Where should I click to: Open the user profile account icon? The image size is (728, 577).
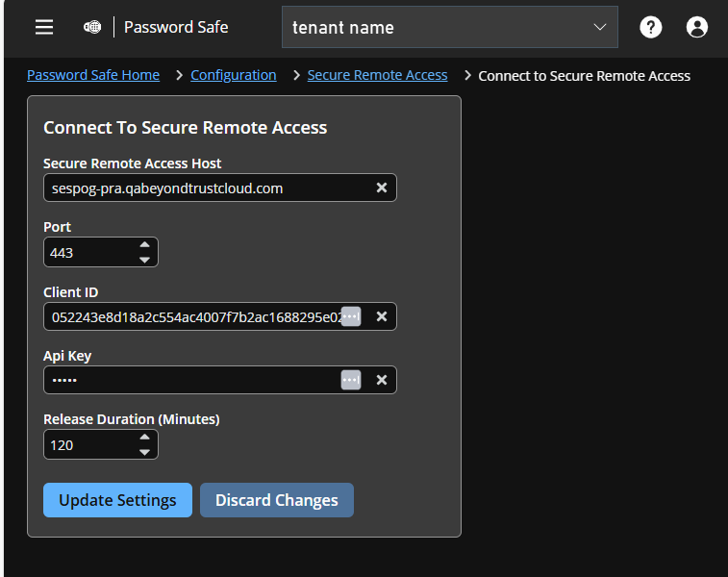pos(696,27)
